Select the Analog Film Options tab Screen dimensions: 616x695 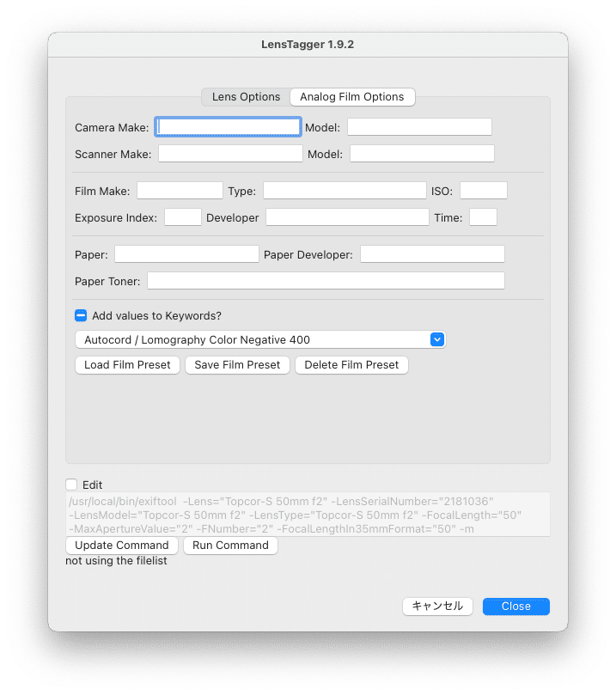(352, 96)
